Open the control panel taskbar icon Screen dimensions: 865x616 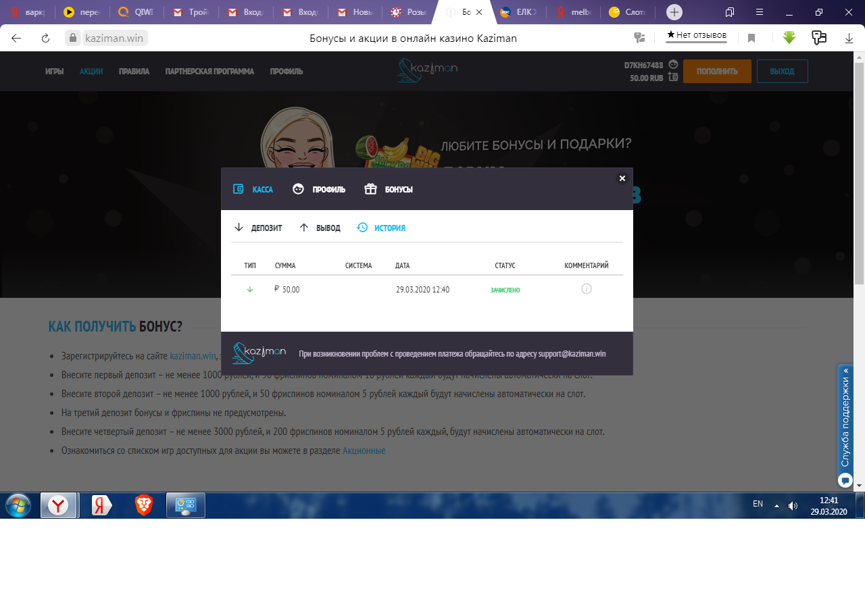[186, 505]
